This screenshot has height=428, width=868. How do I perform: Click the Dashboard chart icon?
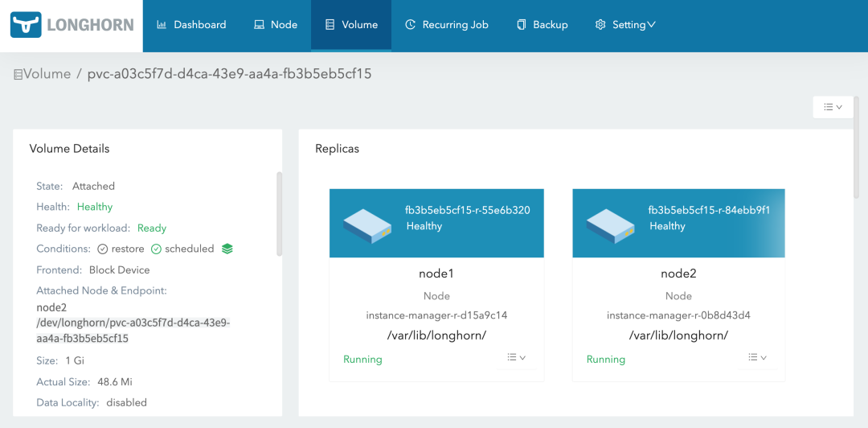click(x=162, y=25)
